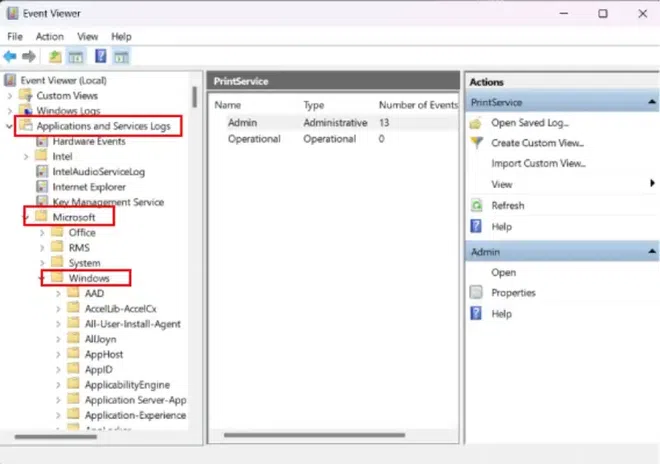Click the Properties icon in Admin actions
The image size is (660, 464).
[x=476, y=292]
